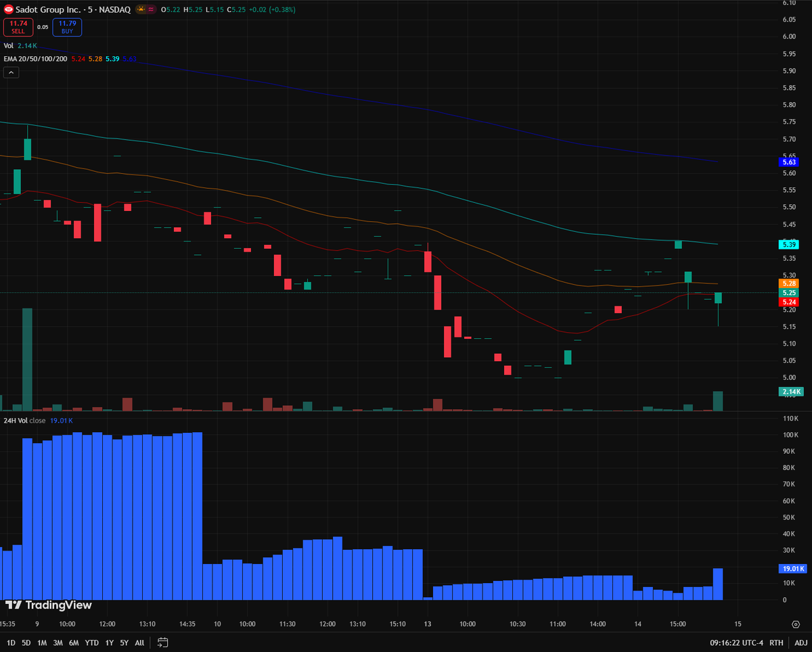Select the YTD time range
The image size is (812, 652).
pos(92,643)
